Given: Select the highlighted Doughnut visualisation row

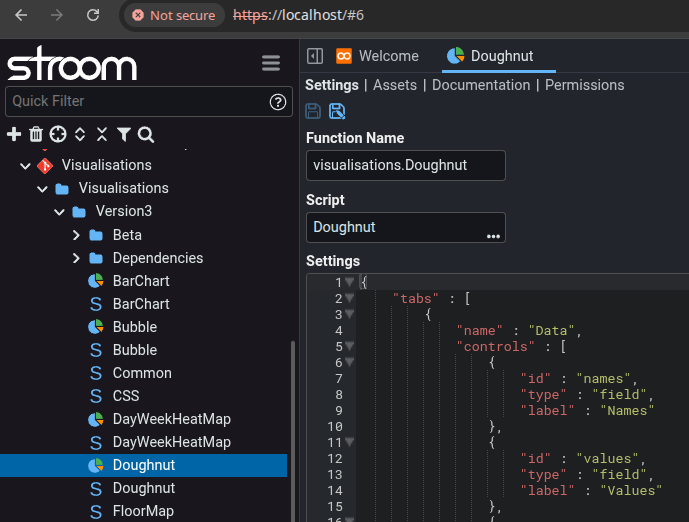Looking at the screenshot, I should tap(143, 465).
